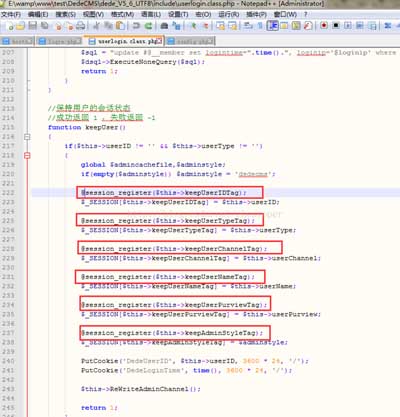Click the $_SESSION keepUserTypeTag assignment line
Viewport: 400px width, 417px height.
click(188, 230)
